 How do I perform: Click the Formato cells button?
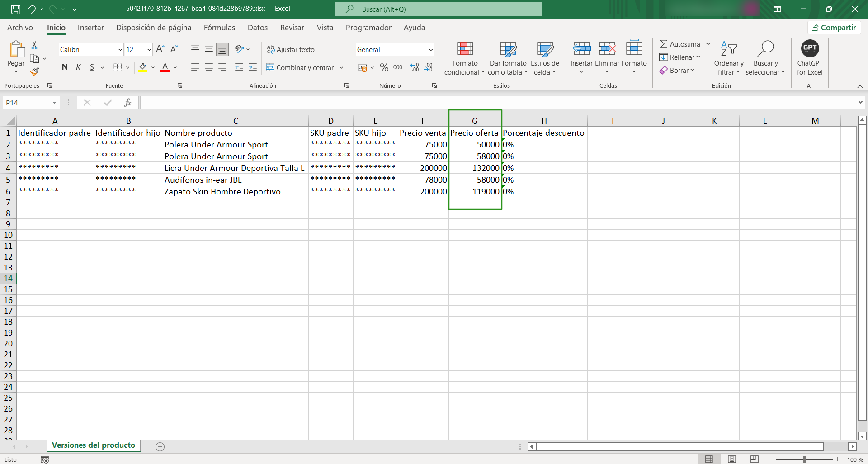pos(634,57)
